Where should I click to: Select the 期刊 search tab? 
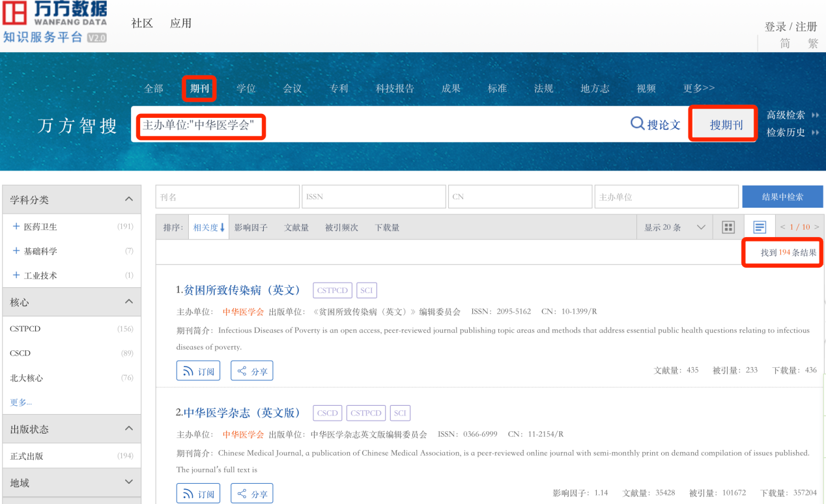coord(199,89)
